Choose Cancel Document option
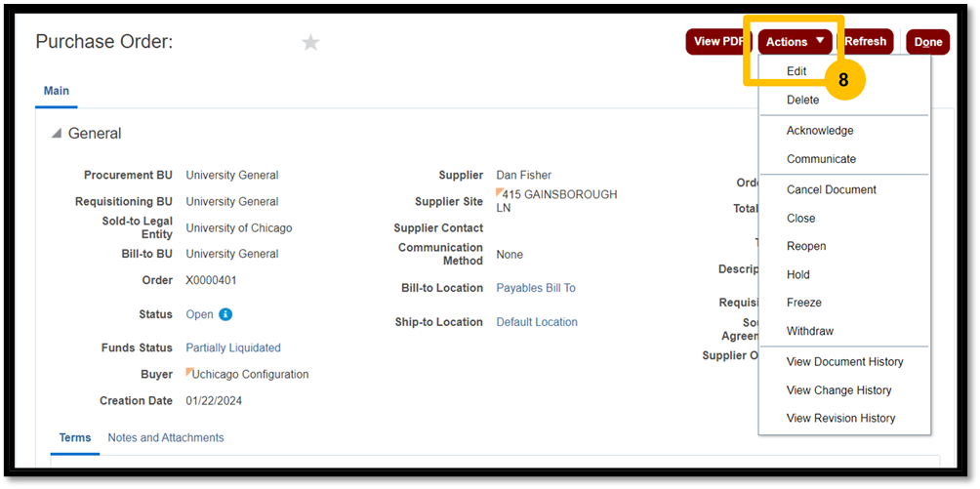This screenshot has width=980, height=489. (832, 189)
